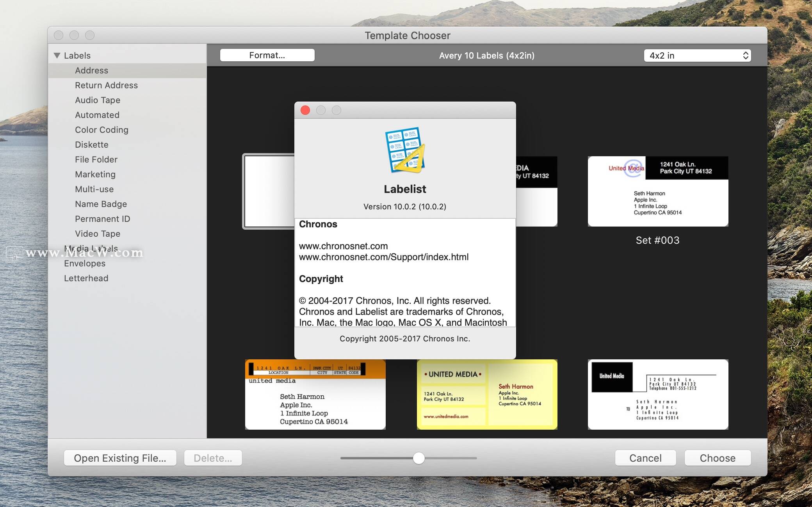
Task: Select Color Coding category
Action: tap(101, 130)
